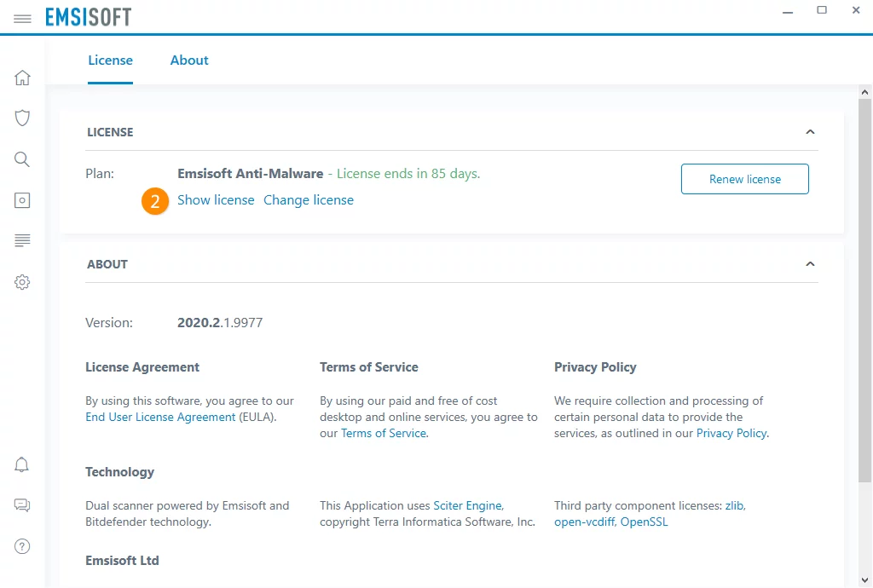Open the Logs lines icon
The height and width of the screenshot is (588, 873).
(x=22, y=240)
